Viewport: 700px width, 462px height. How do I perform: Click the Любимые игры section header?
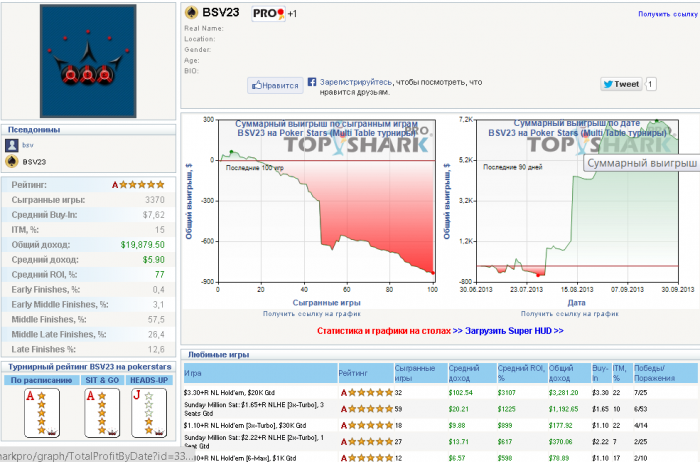(218, 355)
